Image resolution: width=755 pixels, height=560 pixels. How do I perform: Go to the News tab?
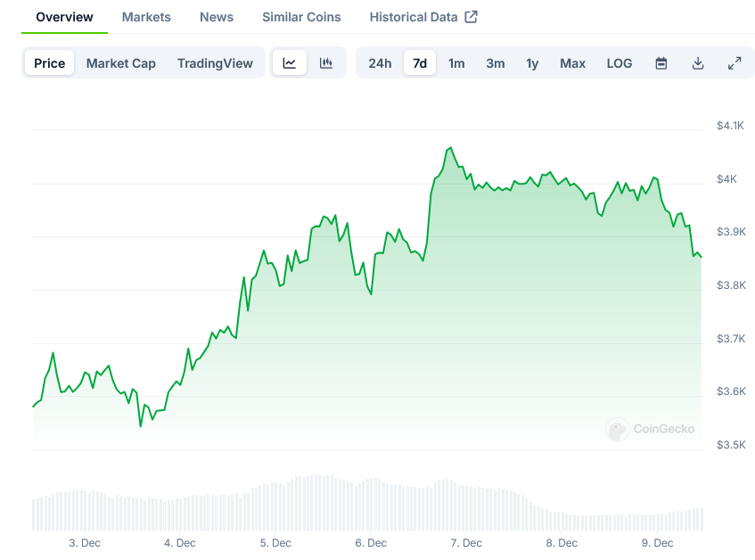pyautogui.click(x=217, y=17)
